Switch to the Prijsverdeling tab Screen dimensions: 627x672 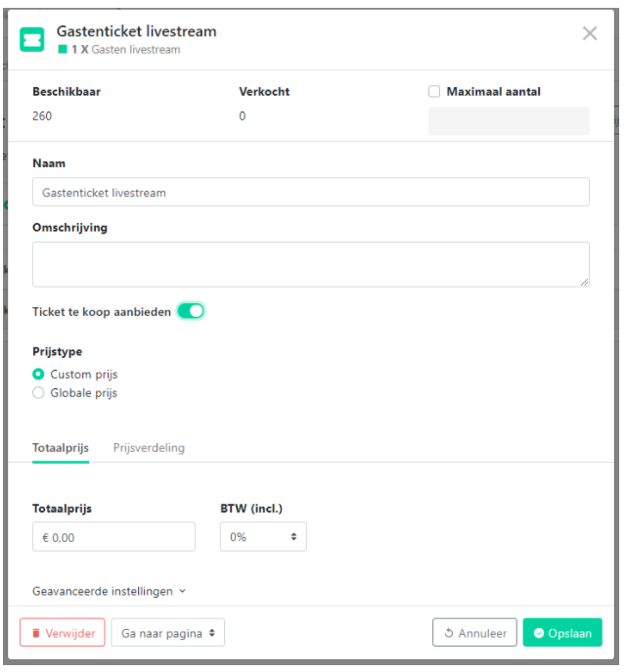click(x=149, y=448)
